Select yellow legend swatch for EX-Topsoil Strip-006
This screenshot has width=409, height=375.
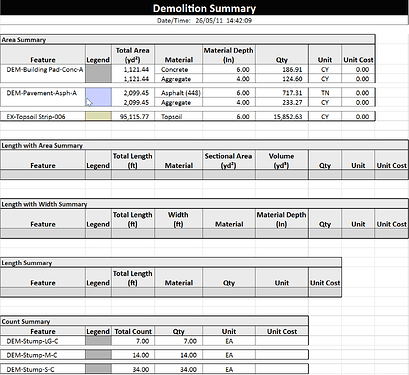click(x=98, y=116)
